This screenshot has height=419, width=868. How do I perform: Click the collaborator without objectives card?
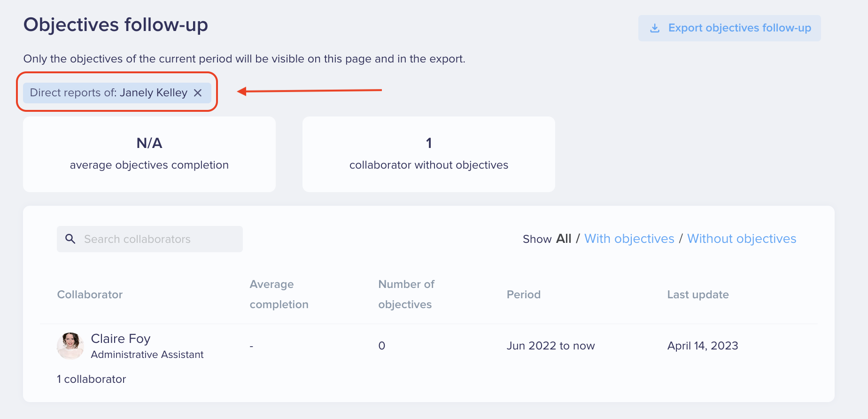click(429, 154)
